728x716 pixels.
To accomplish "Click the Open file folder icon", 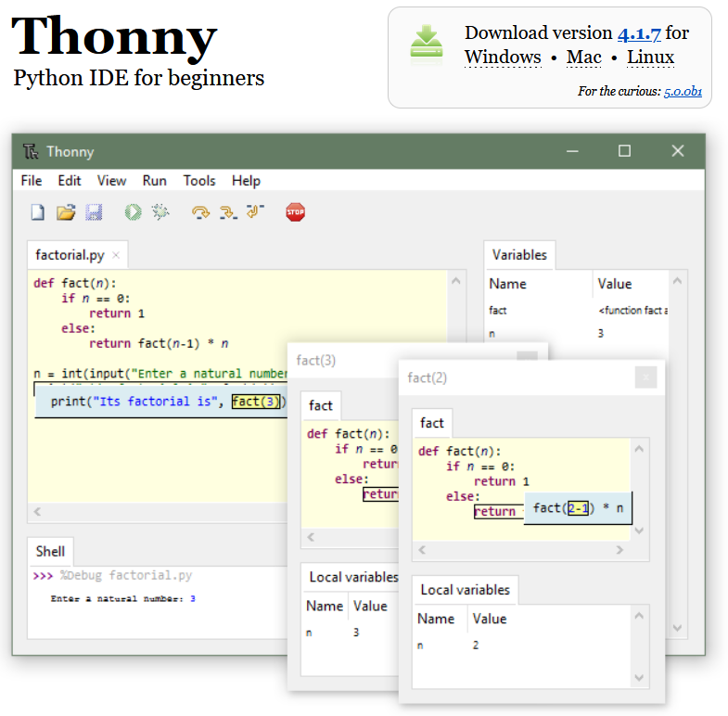I will 66,212.
